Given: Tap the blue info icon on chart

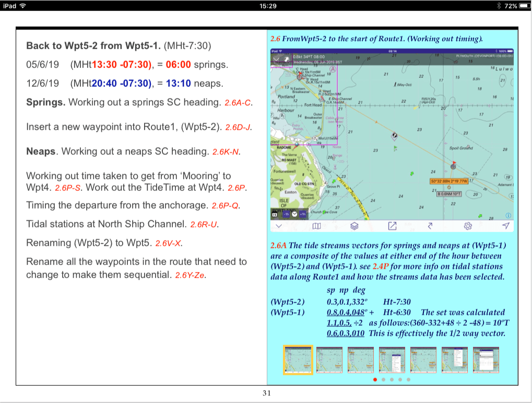Looking at the screenshot, I should point(508,215).
